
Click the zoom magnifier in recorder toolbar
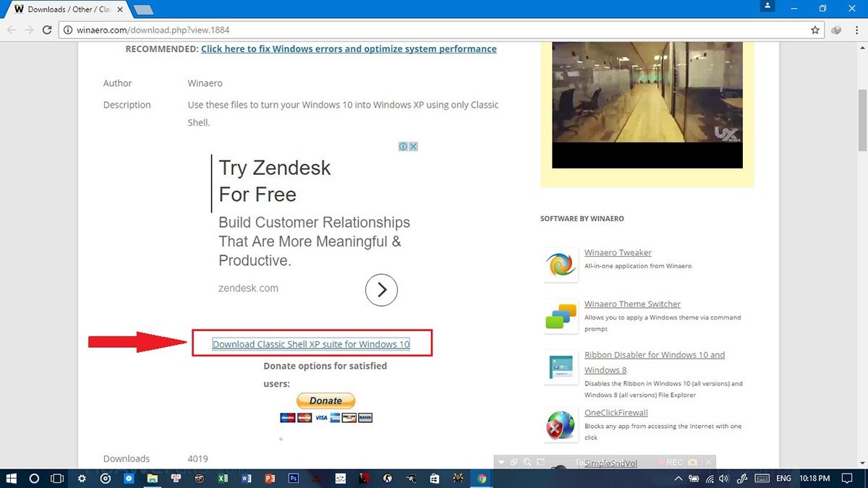tap(527, 462)
